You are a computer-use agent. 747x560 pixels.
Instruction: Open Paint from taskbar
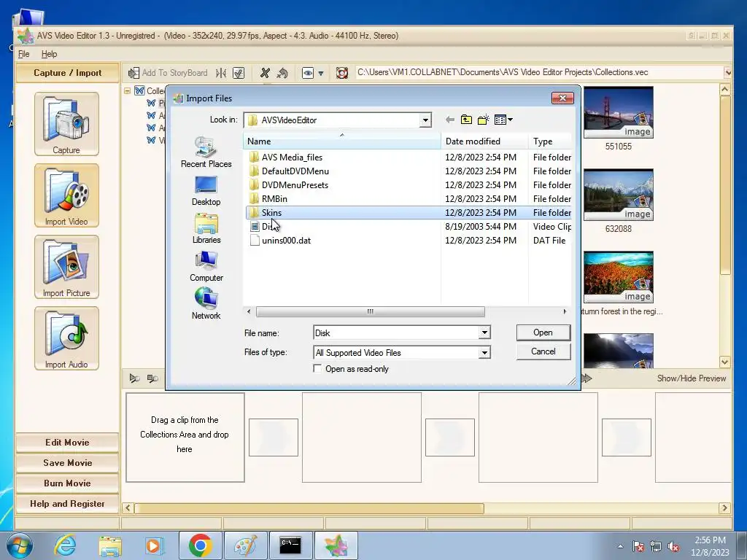(245, 545)
